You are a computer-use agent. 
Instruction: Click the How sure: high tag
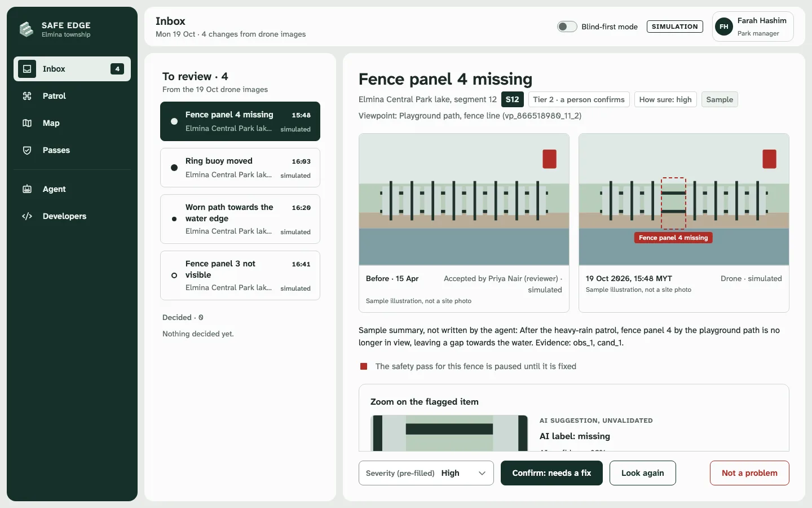[665, 99]
